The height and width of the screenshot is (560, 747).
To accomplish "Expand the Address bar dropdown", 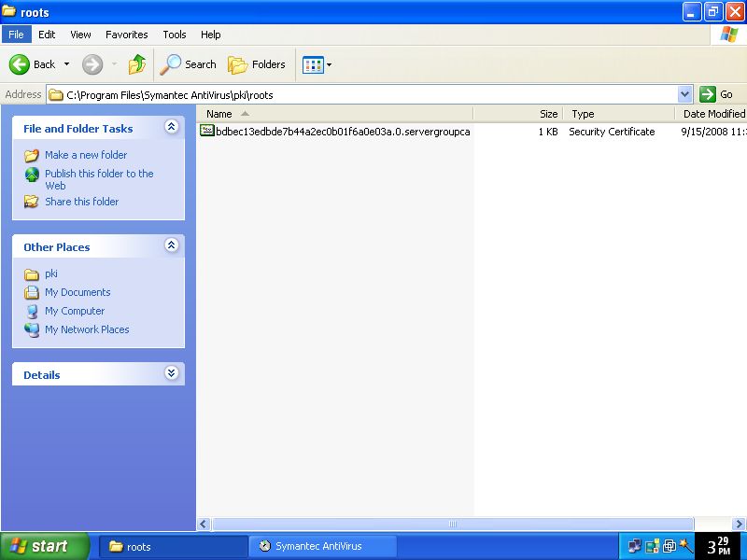I will click(684, 94).
